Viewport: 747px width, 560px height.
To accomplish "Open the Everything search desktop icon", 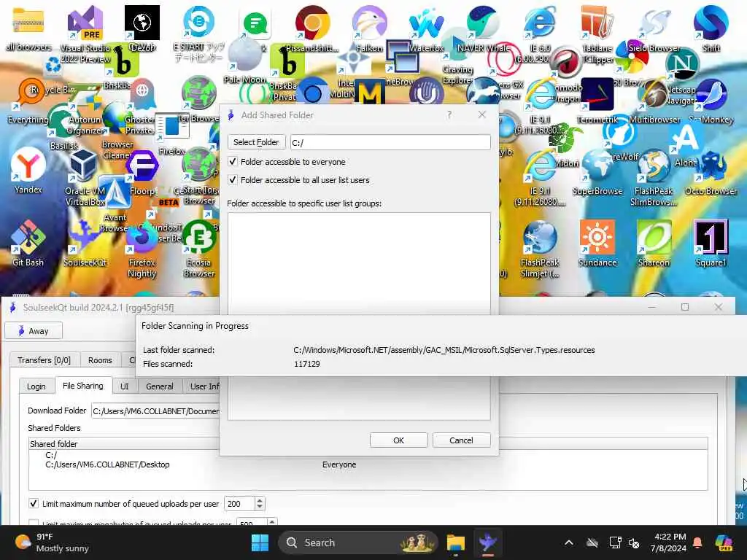I will click(x=28, y=101).
